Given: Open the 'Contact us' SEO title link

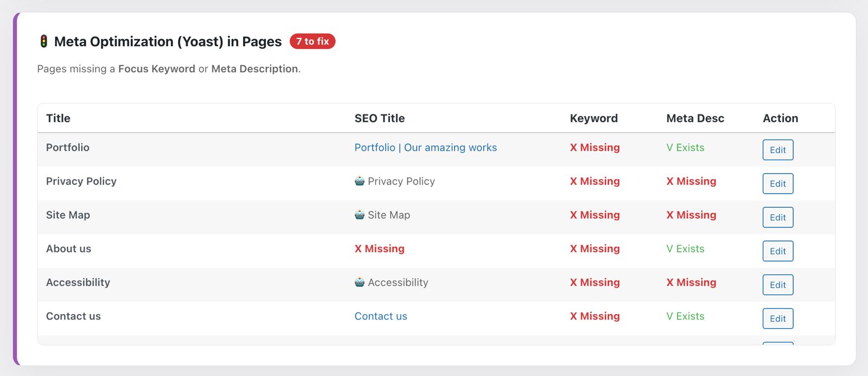Looking at the screenshot, I should tap(380, 316).
